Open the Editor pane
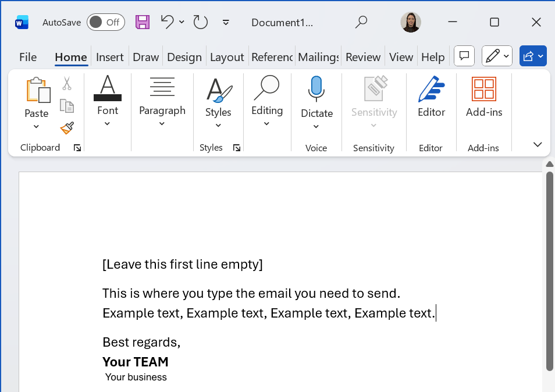The image size is (555, 392). pyautogui.click(x=431, y=99)
